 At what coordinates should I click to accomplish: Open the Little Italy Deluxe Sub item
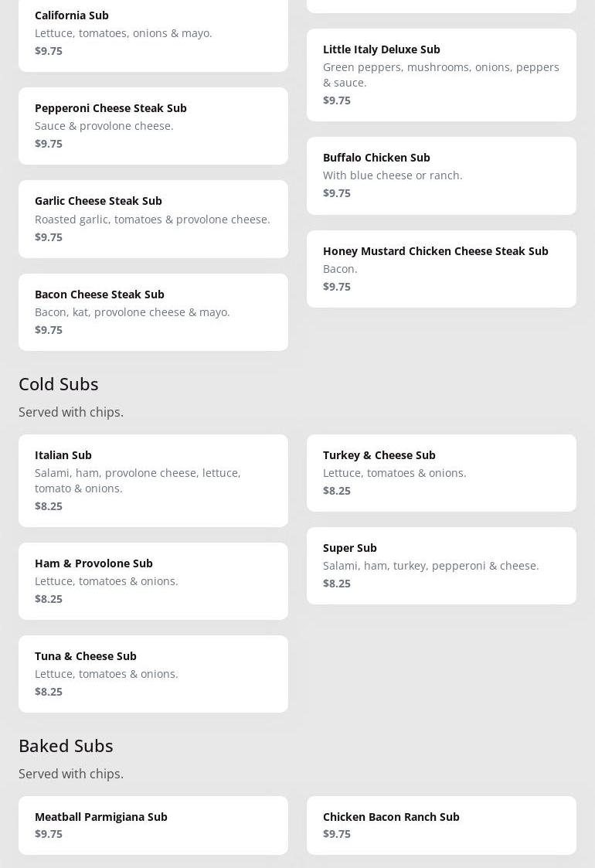pos(441,75)
